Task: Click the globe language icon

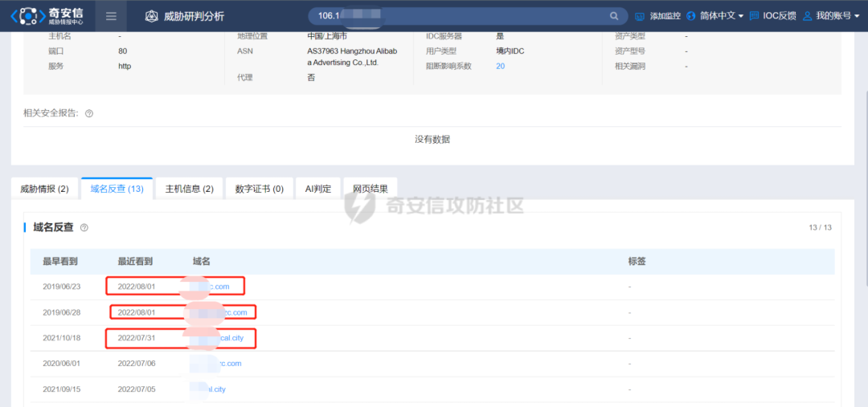Action: coord(691,16)
